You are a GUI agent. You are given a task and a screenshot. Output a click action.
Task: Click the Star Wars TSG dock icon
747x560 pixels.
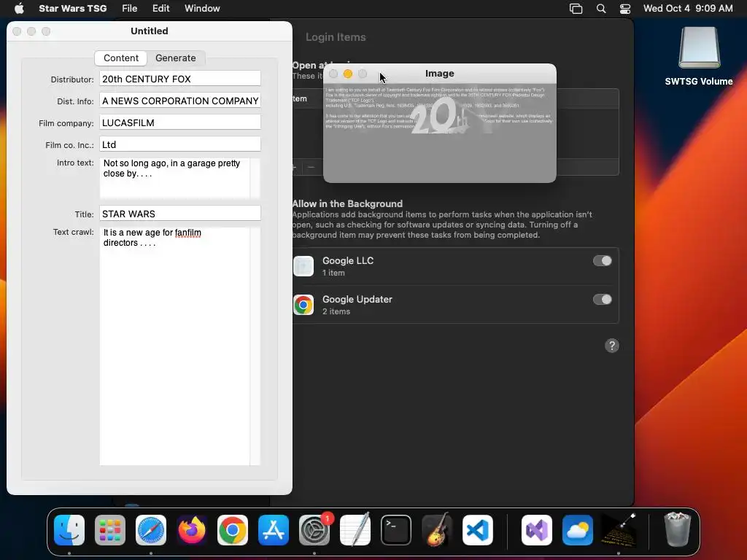coord(619,530)
